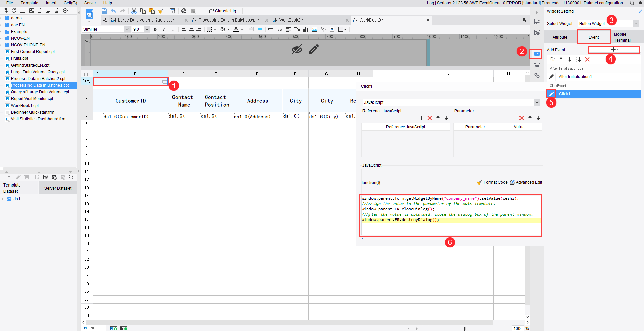Edit the Click1 event pencil icon
644x331 pixels.
[x=551, y=94]
